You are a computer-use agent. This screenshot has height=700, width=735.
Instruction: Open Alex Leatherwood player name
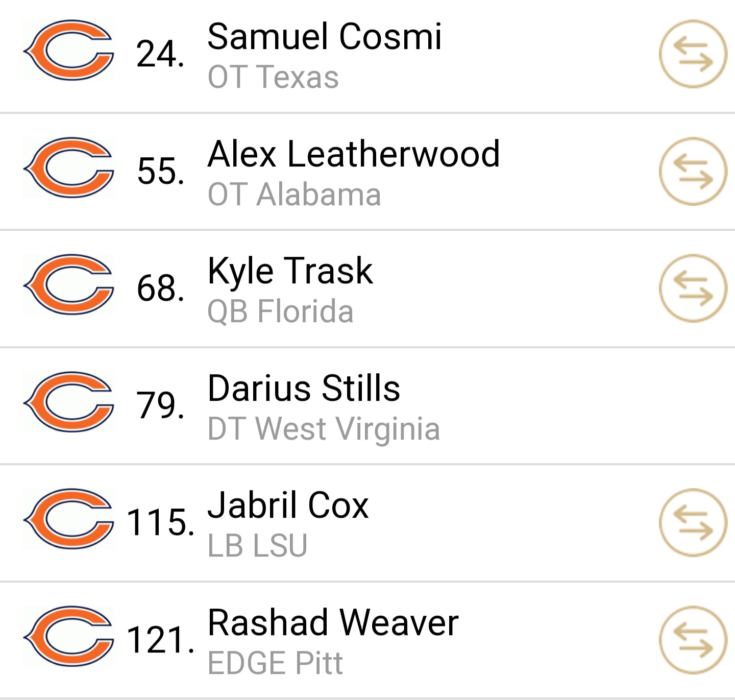354,154
